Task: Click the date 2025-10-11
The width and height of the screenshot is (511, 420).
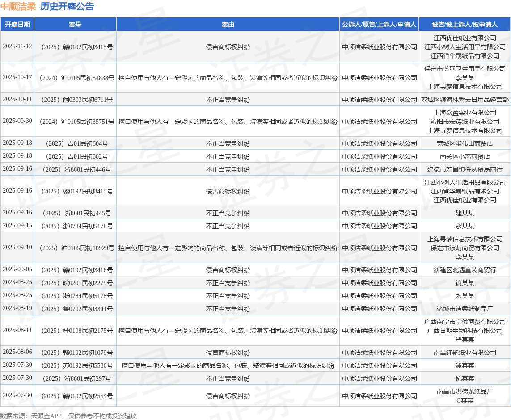Action: coord(17,99)
